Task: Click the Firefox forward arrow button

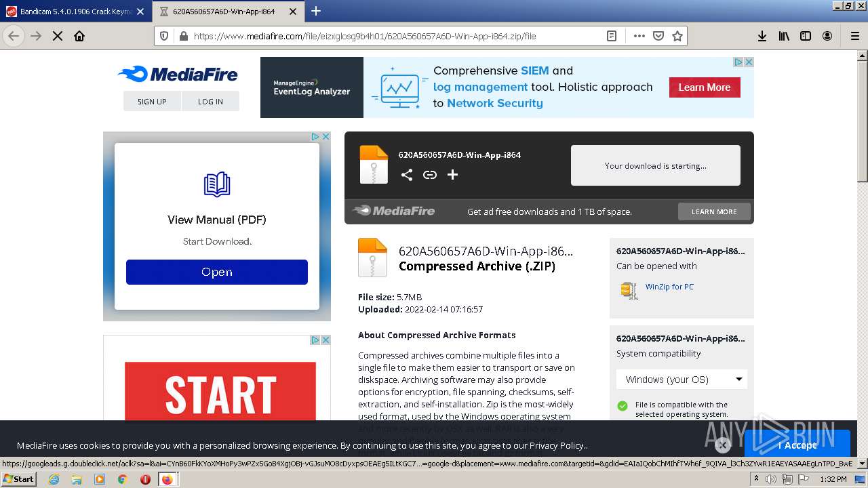Action: pyautogui.click(x=36, y=36)
